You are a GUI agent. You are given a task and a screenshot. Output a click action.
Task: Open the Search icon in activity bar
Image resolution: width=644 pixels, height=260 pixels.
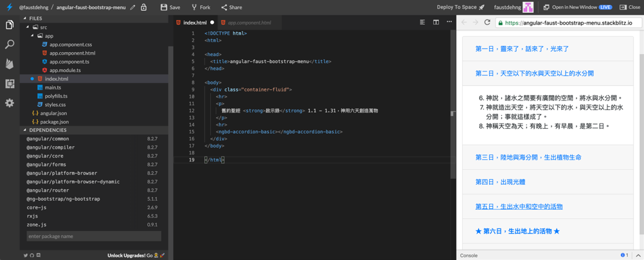10,44
